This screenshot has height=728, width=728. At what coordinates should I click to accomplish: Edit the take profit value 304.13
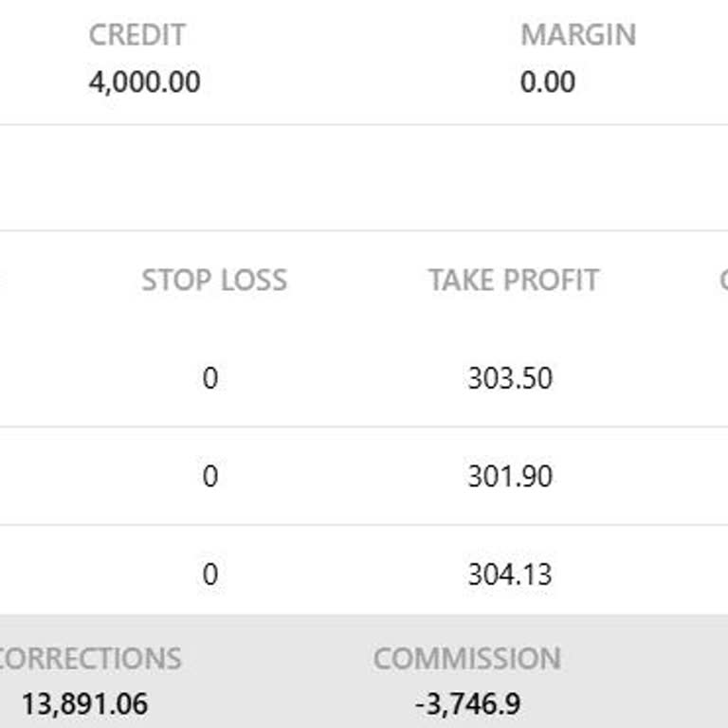pos(509,574)
